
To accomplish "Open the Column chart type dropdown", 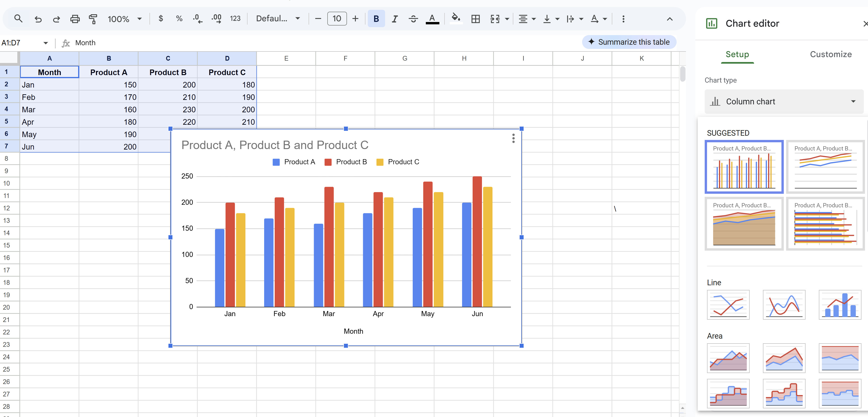I will click(784, 102).
